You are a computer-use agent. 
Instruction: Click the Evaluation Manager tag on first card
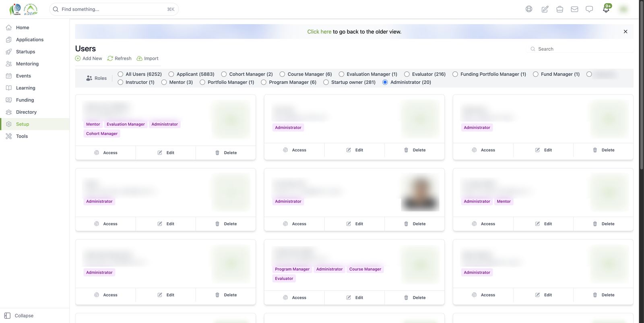coord(126,124)
